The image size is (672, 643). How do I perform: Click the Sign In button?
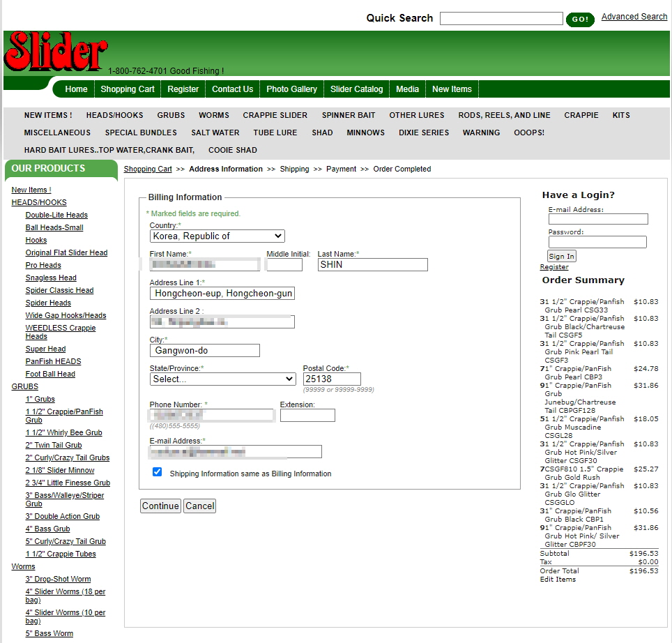point(561,256)
